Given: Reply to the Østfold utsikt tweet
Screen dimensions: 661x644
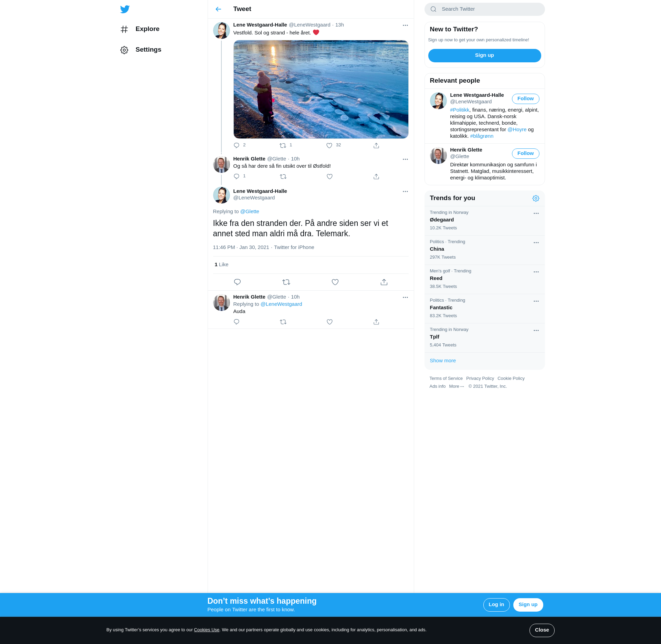Looking at the screenshot, I should pyautogui.click(x=237, y=176).
